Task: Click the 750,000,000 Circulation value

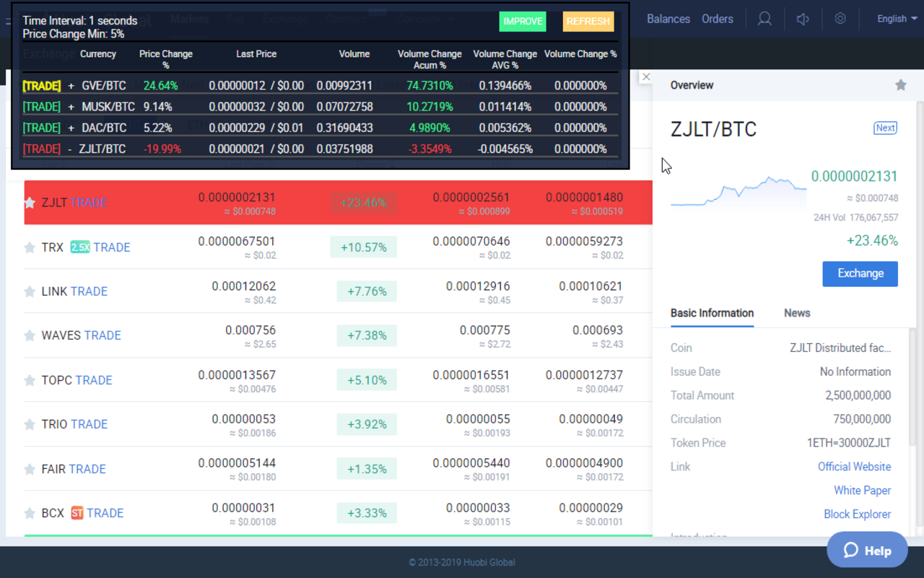Action: point(862,419)
